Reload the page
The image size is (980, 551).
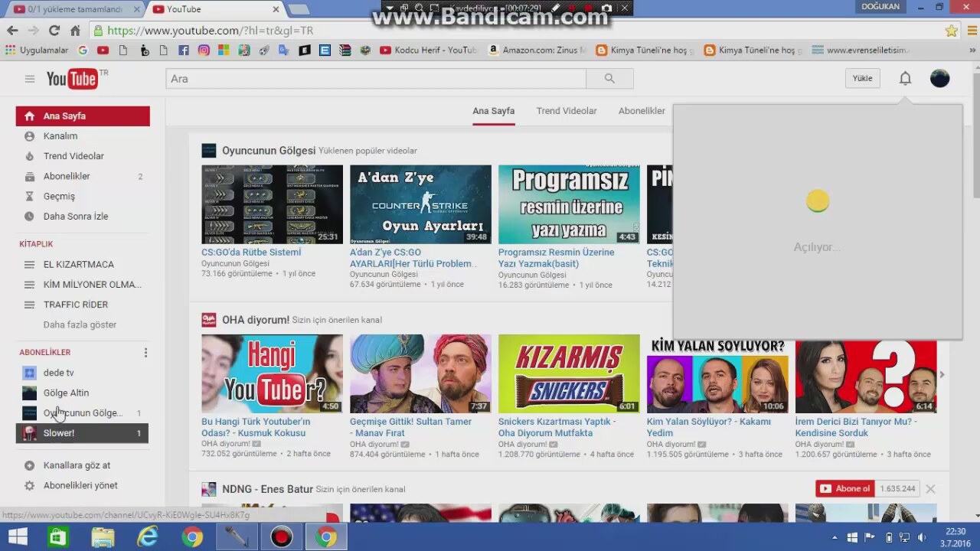pos(54,31)
